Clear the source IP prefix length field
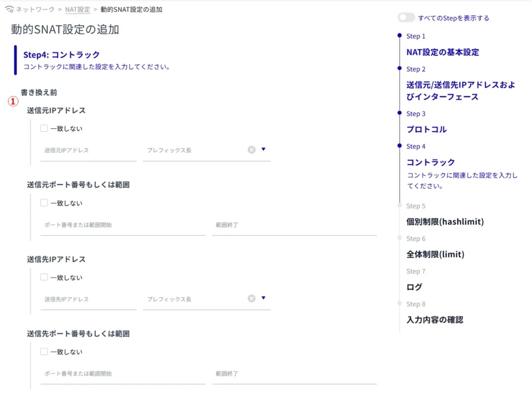The image size is (532, 397). (x=251, y=150)
